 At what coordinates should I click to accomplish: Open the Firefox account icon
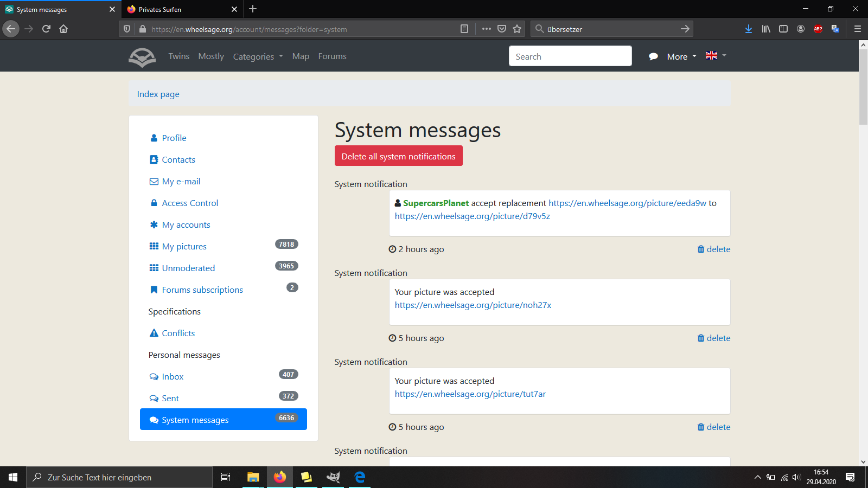click(x=801, y=29)
